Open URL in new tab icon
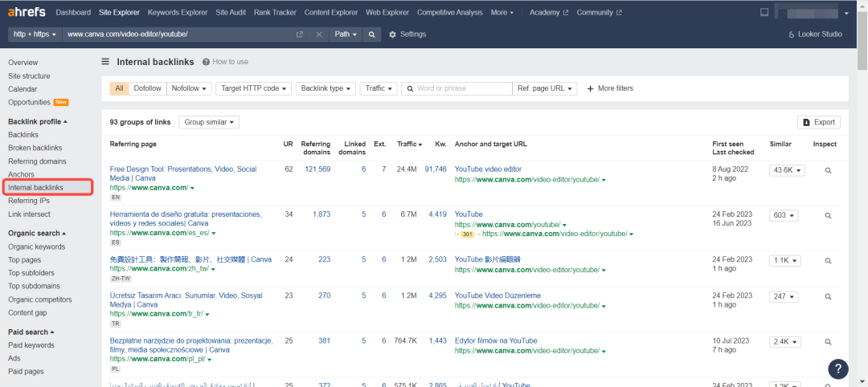The width and height of the screenshot is (868, 387). pyautogui.click(x=300, y=35)
